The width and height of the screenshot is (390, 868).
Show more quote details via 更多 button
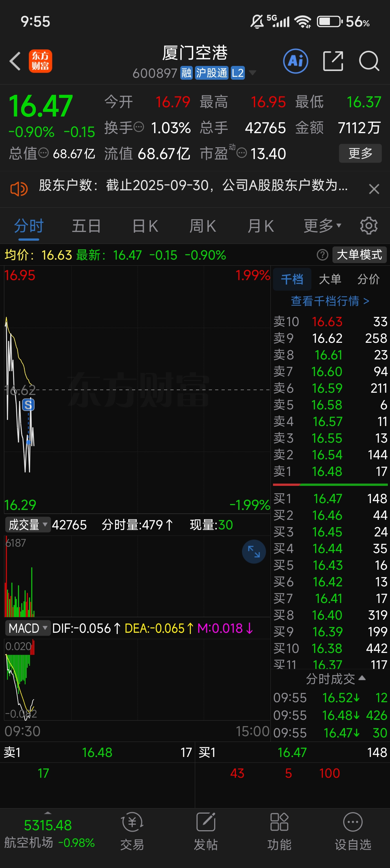[x=360, y=153]
